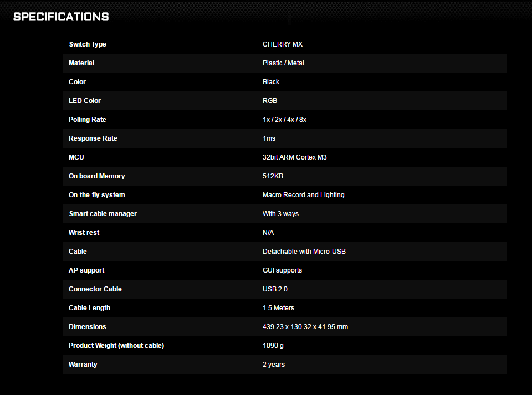Click the RGB value text
Screen dimensions: 532x395
tap(270, 101)
